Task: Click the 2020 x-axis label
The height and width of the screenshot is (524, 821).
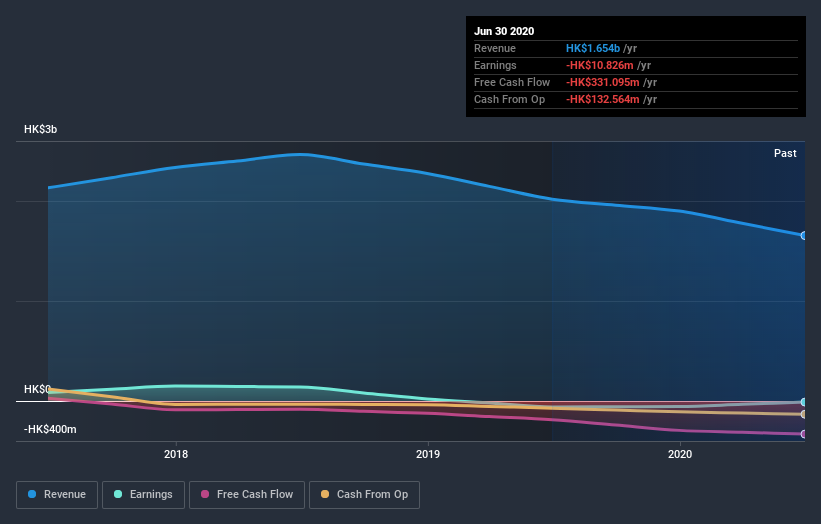Action: point(680,454)
